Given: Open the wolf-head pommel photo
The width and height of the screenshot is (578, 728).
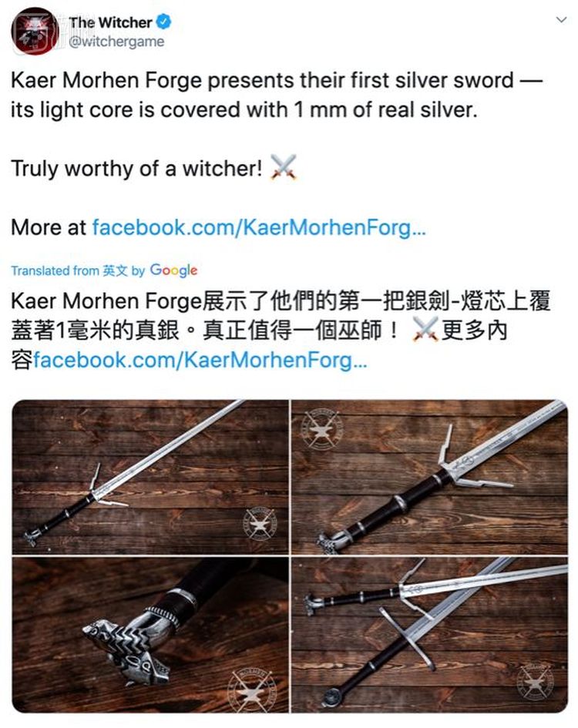Looking at the screenshot, I should (150, 635).
